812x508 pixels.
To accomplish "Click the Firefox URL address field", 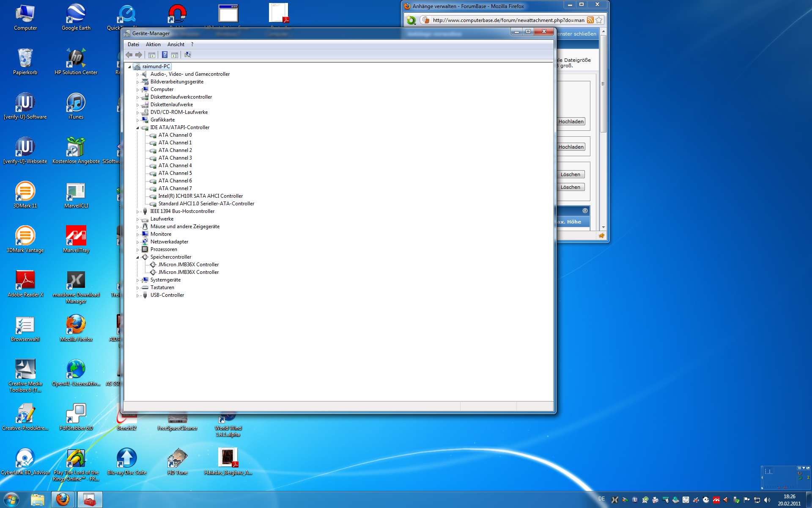I will pos(507,20).
